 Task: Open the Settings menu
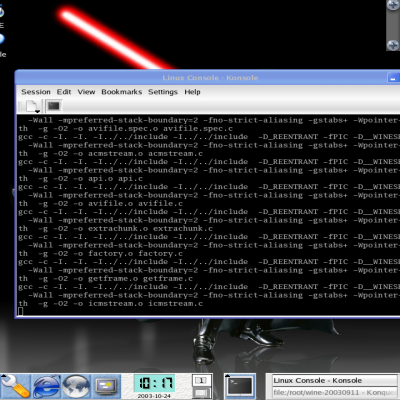click(x=163, y=92)
